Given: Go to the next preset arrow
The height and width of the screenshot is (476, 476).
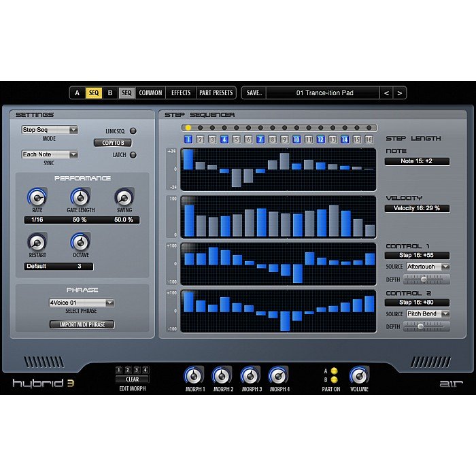Looking at the screenshot, I should [x=400, y=92].
